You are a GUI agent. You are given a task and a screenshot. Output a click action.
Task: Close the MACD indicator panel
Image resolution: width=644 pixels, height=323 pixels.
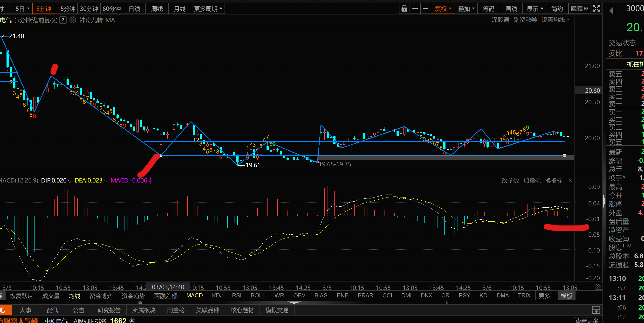pyautogui.click(x=570, y=180)
